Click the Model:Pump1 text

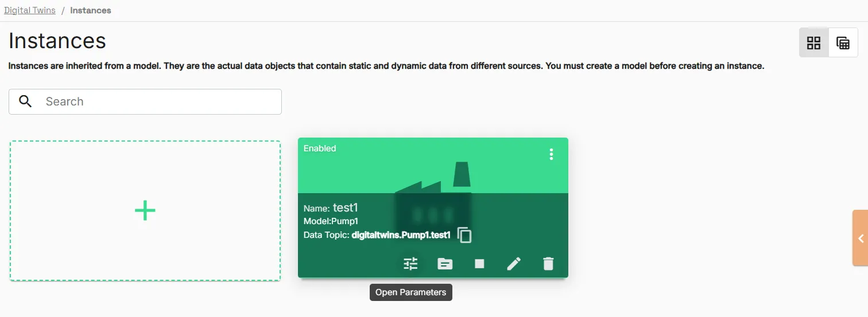(331, 221)
